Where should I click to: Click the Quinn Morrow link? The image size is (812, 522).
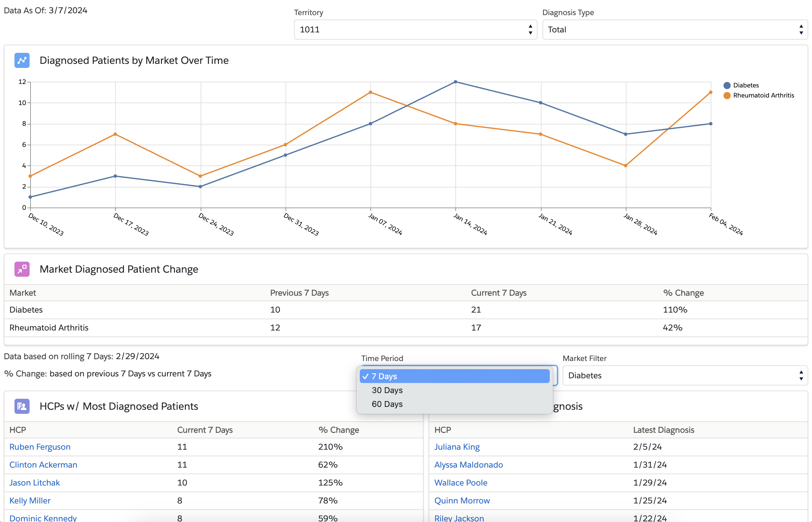click(462, 501)
